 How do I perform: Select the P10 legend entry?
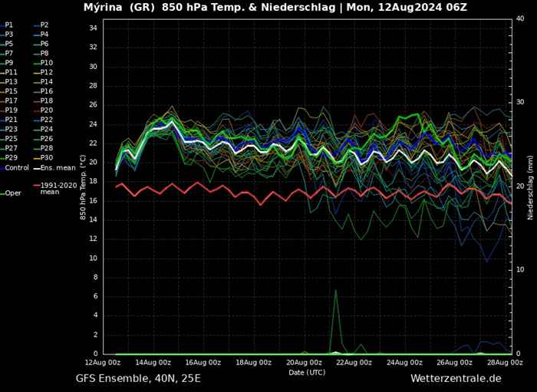(x=46, y=63)
